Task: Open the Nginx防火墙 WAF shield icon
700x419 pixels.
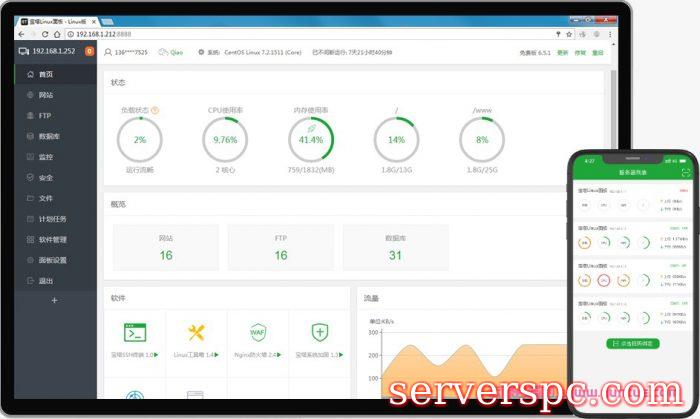Action: point(258,332)
